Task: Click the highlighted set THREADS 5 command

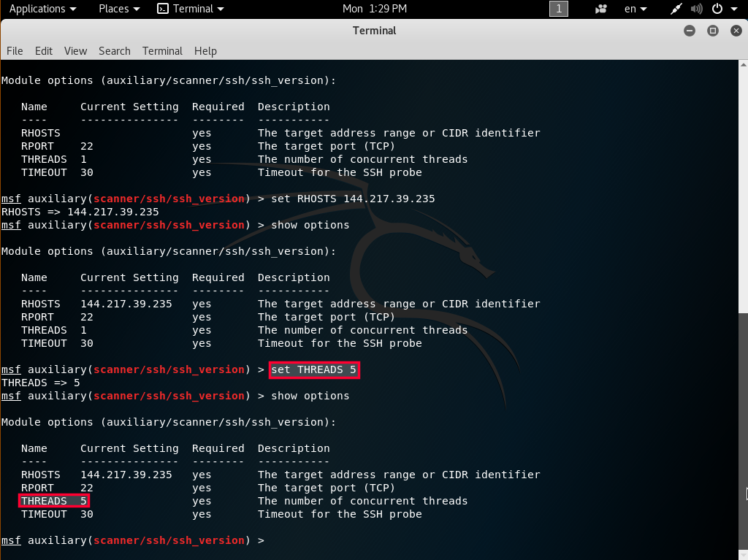Action: [314, 370]
